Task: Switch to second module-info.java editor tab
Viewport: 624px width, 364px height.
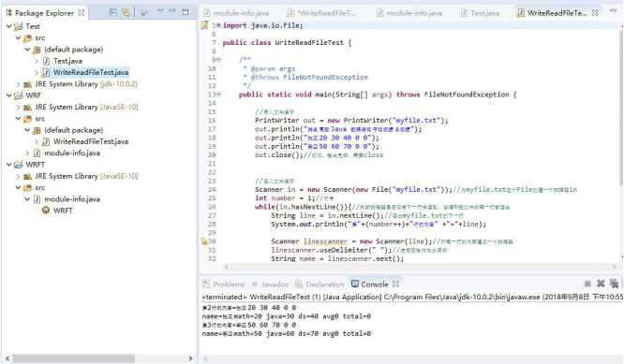Action: (x=409, y=13)
